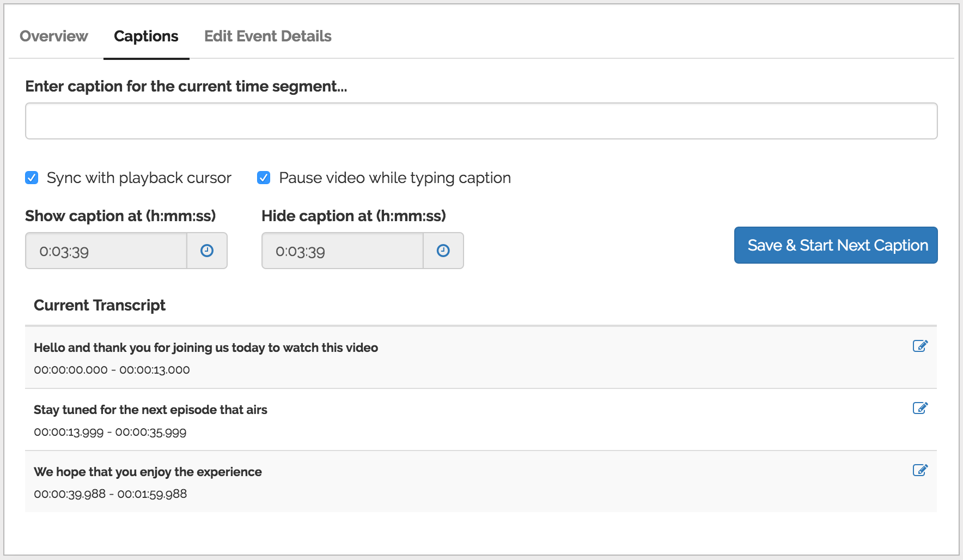Click the Hide caption at time field
Image resolution: width=963 pixels, height=560 pixels.
[343, 251]
